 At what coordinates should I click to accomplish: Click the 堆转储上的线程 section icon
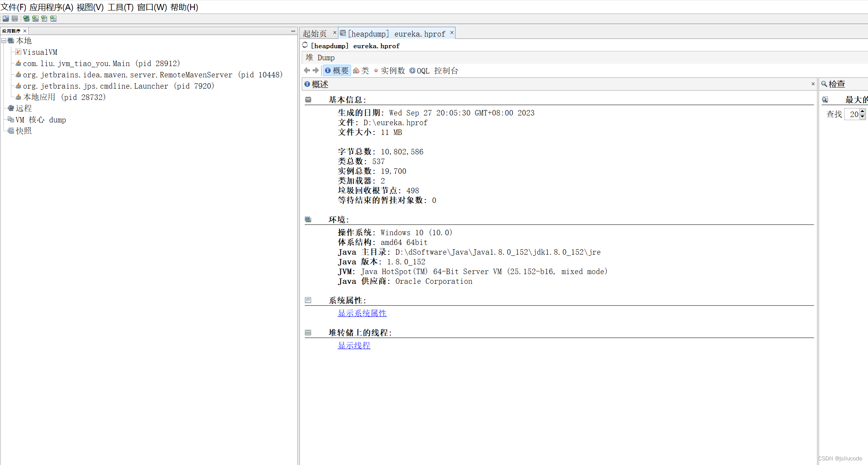click(x=308, y=332)
